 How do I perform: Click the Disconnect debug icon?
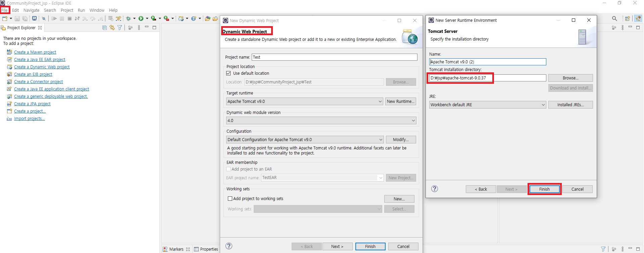click(x=77, y=18)
